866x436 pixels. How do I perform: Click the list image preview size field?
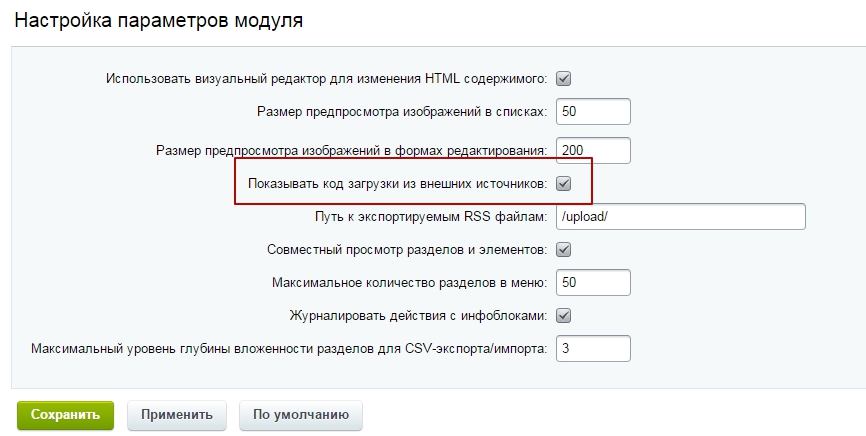(x=593, y=112)
